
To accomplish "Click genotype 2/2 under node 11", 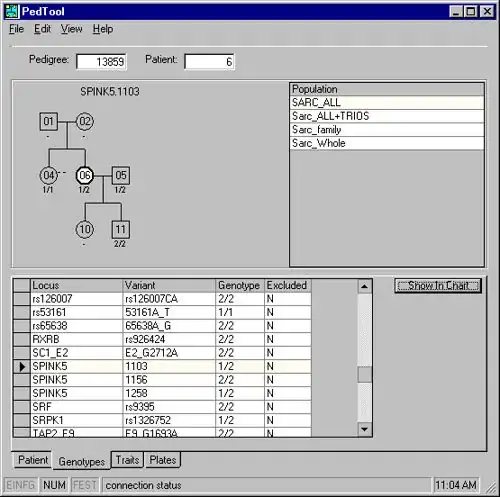I will [x=120, y=244].
